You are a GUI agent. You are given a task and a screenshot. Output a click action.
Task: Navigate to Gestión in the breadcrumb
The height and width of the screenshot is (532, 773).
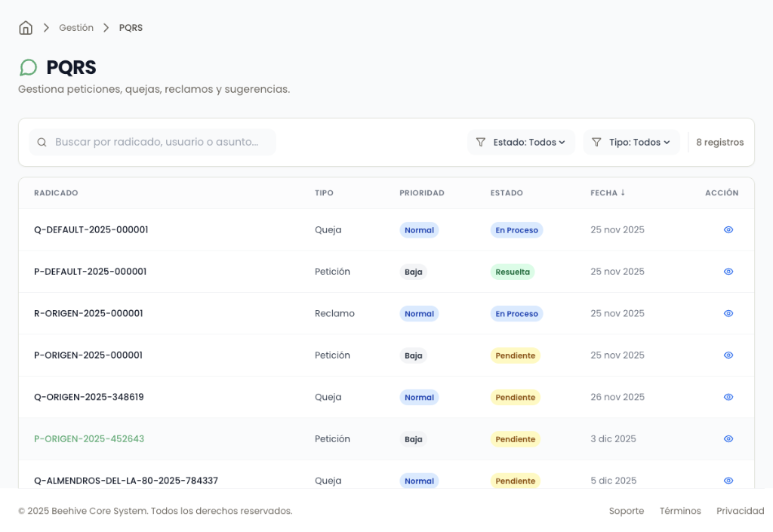click(76, 28)
